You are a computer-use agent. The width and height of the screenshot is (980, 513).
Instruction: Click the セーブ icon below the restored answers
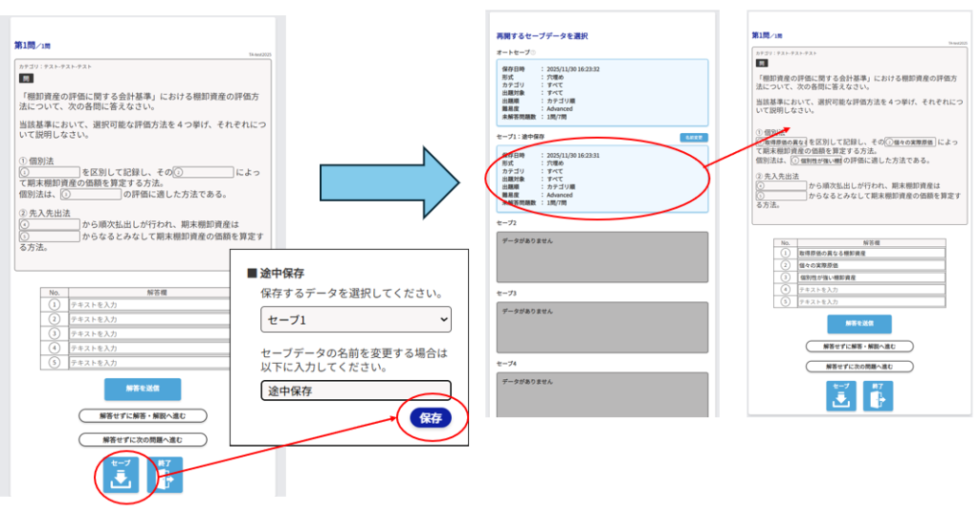pyautogui.click(x=840, y=395)
